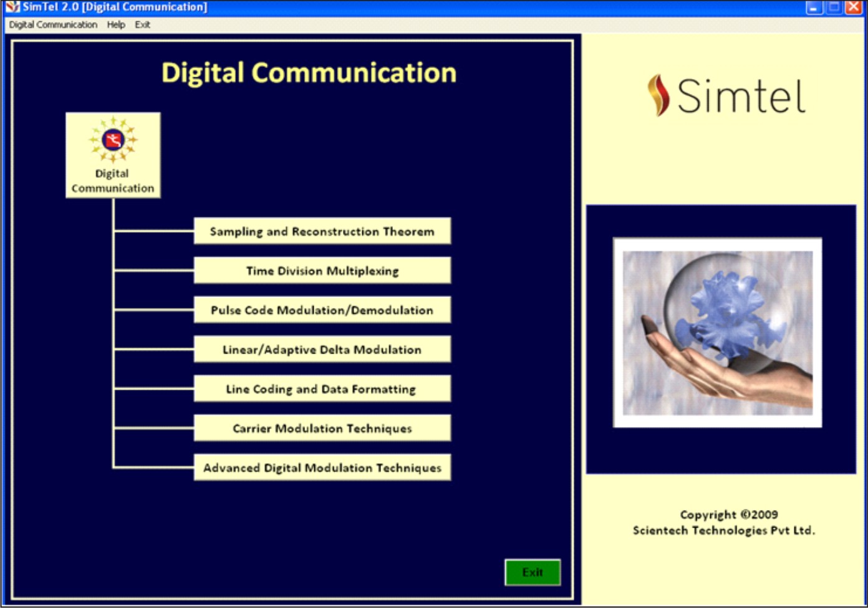Open the Digital Communication menu
This screenshot has width=868, height=608.
(x=53, y=25)
